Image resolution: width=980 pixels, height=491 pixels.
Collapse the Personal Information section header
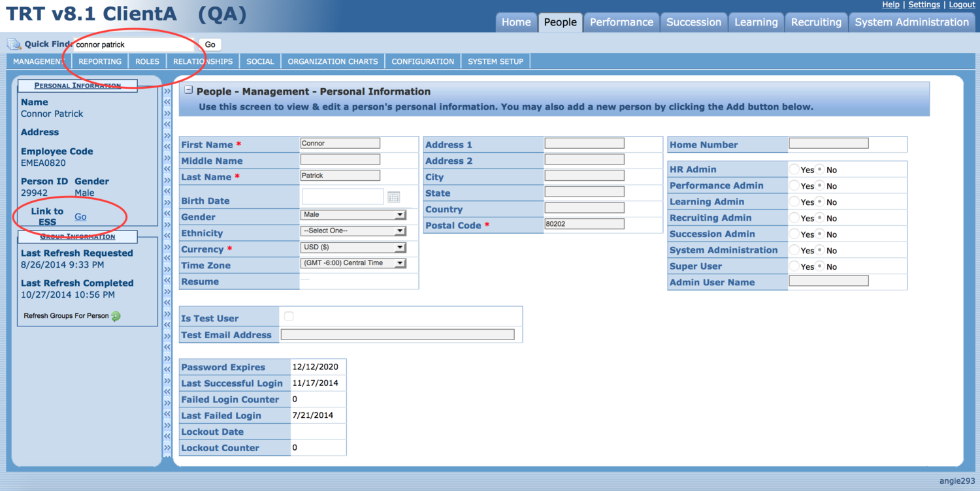188,91
